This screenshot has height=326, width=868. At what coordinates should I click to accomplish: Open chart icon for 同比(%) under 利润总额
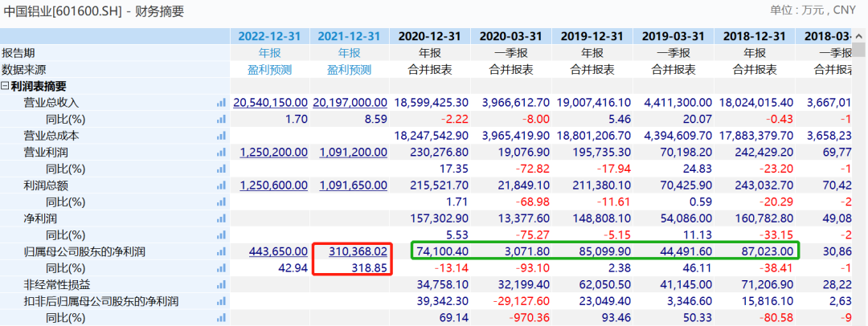222,202
